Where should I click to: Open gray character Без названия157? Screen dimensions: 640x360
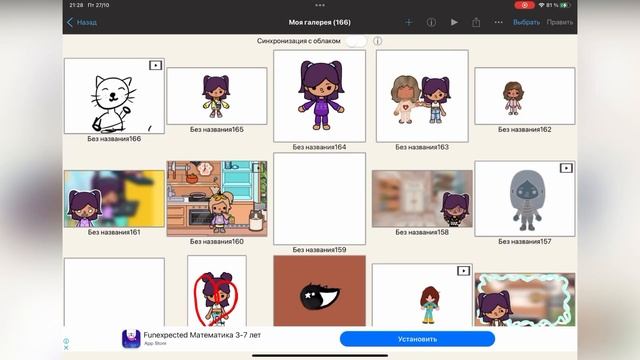click(x=525, y=198)
